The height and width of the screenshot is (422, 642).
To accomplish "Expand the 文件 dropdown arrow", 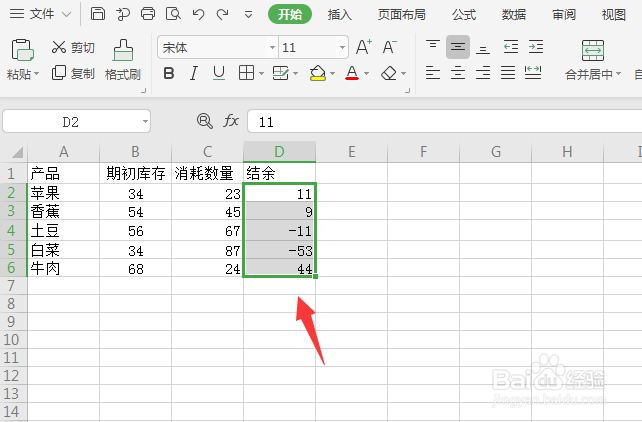I will point(66,15).
